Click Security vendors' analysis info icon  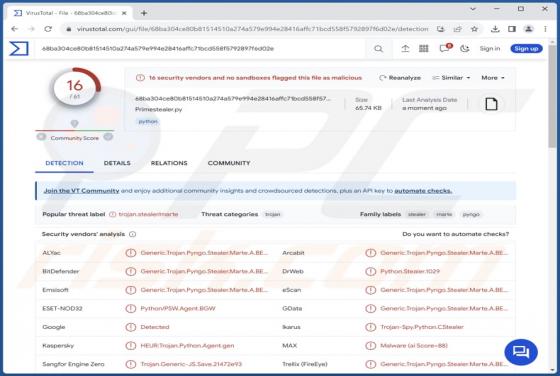click(132, 234)
